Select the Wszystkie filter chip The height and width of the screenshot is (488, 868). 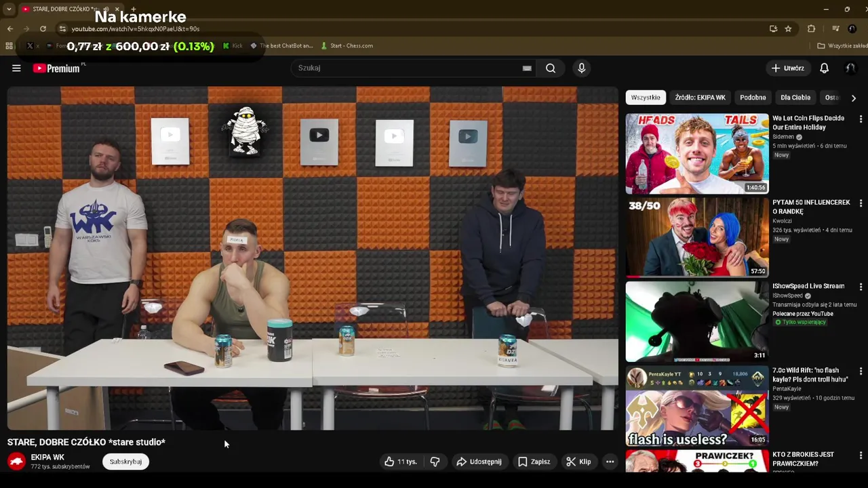pyautogui.click(x=646, y=98)
